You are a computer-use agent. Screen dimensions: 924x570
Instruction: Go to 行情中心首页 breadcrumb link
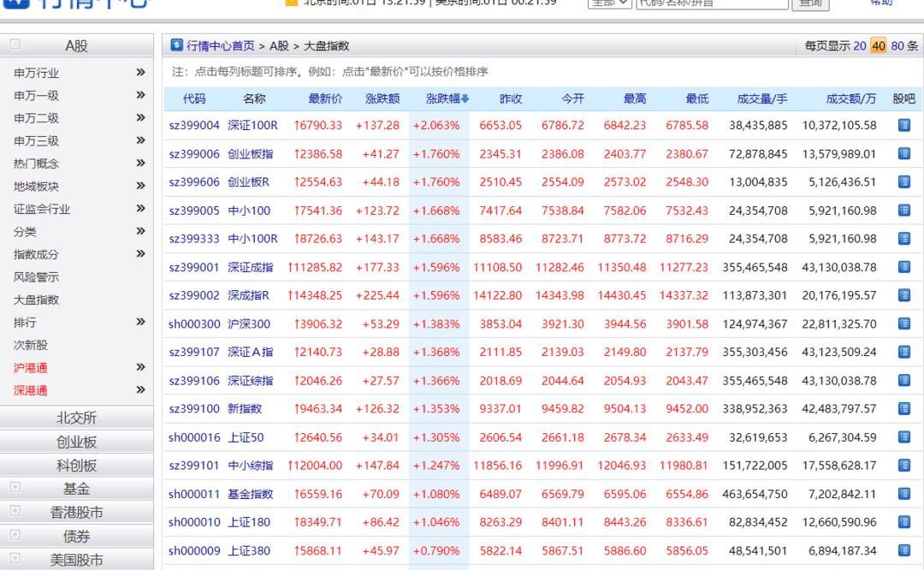click(221, 45)
